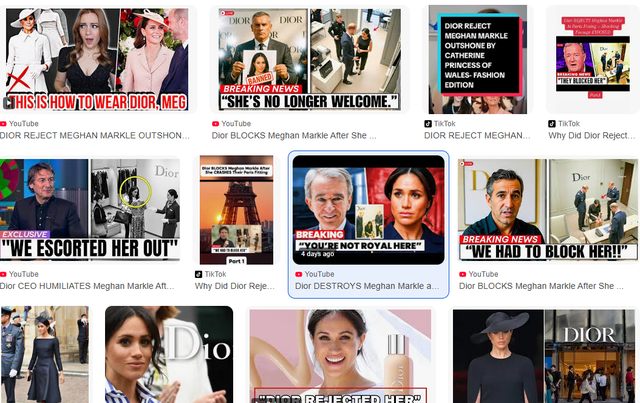Screen dimensions: 640x403
Task: Select the 'DIOR REJECTED HER' bottom row image
Action: click(x=340, y=355)
